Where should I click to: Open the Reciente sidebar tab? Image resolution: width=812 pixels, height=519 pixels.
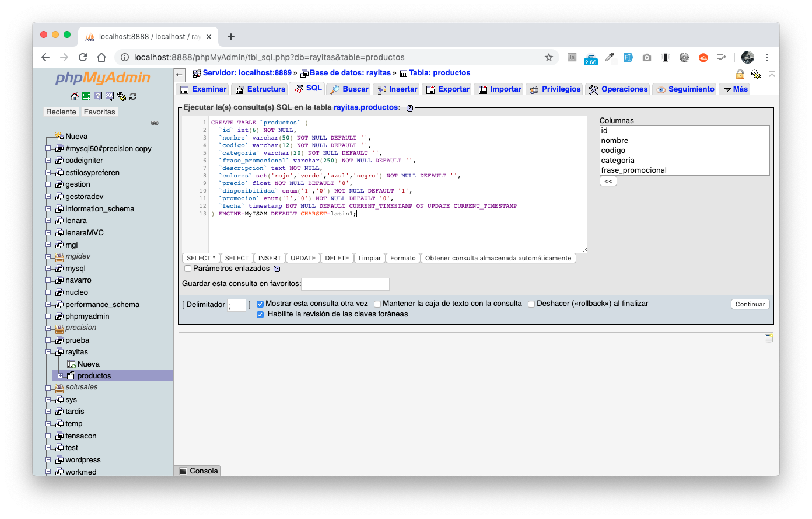(61, 112)
